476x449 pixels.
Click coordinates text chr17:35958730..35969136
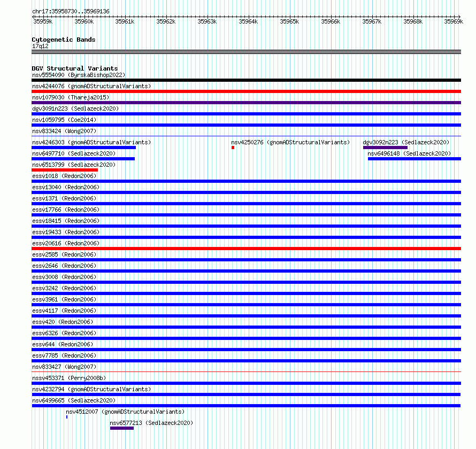point(71,12)
